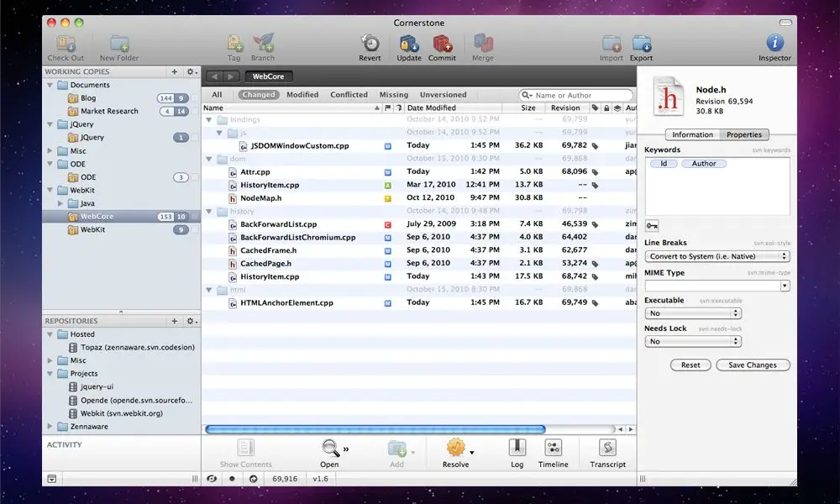Click the Commit toolbar icon
Viewport: 840px width, 504px height.
point(442,44)
